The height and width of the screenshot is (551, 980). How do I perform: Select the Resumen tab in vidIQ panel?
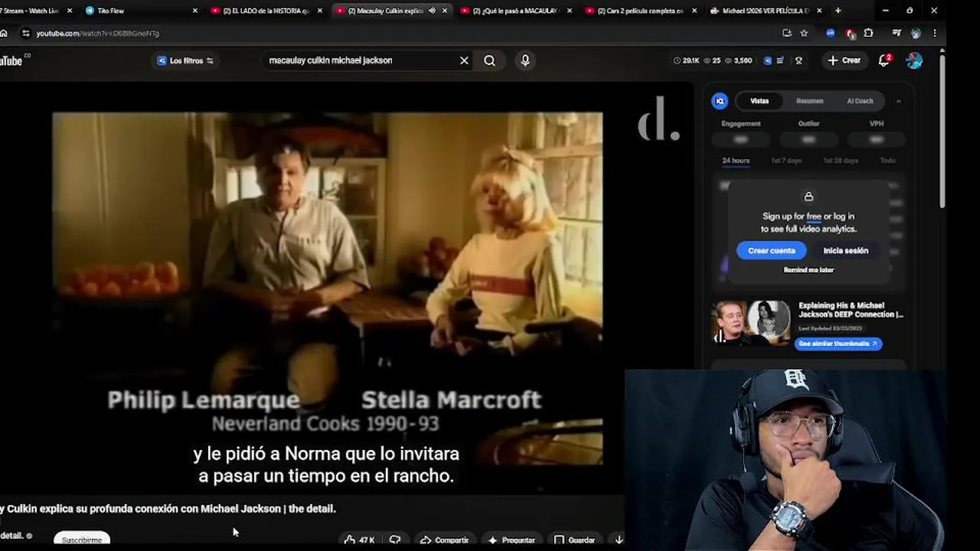click(809, 101)
